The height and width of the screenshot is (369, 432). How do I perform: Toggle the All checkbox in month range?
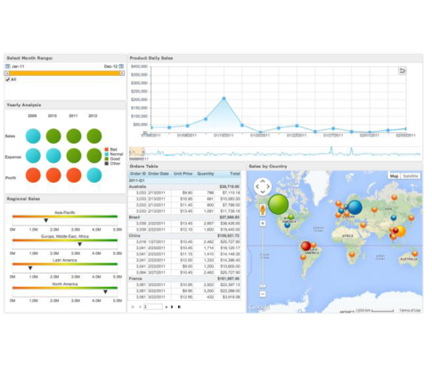8,79
